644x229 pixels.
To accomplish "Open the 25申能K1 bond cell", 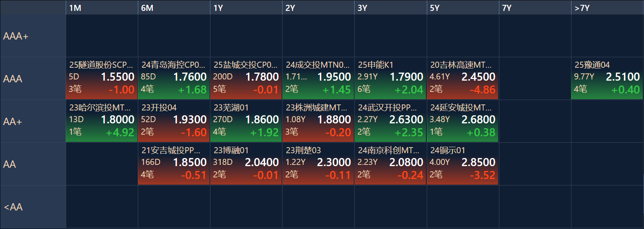I will [390, 79].
